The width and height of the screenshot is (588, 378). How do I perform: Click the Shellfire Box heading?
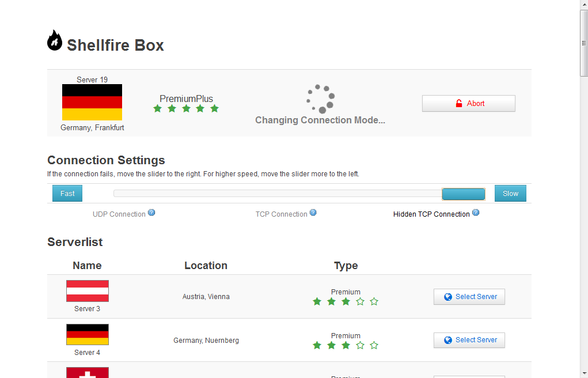(116, 46)
